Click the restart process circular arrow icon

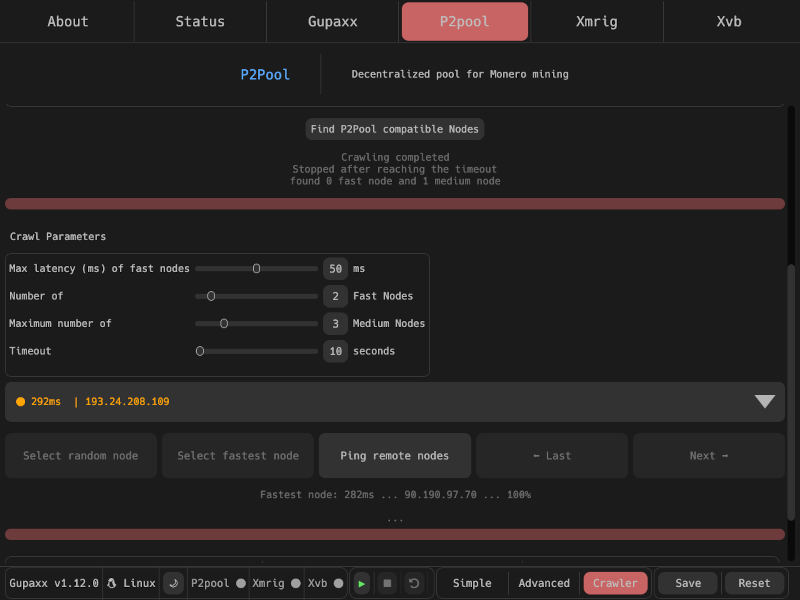coord(413,583)
